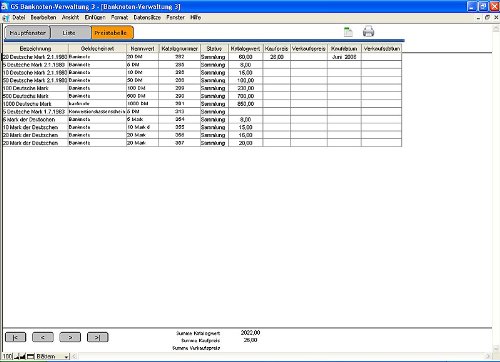Go to the first record with |< button
The height and width of the screenshot is (362, 500).
click(x=15, y=337)
